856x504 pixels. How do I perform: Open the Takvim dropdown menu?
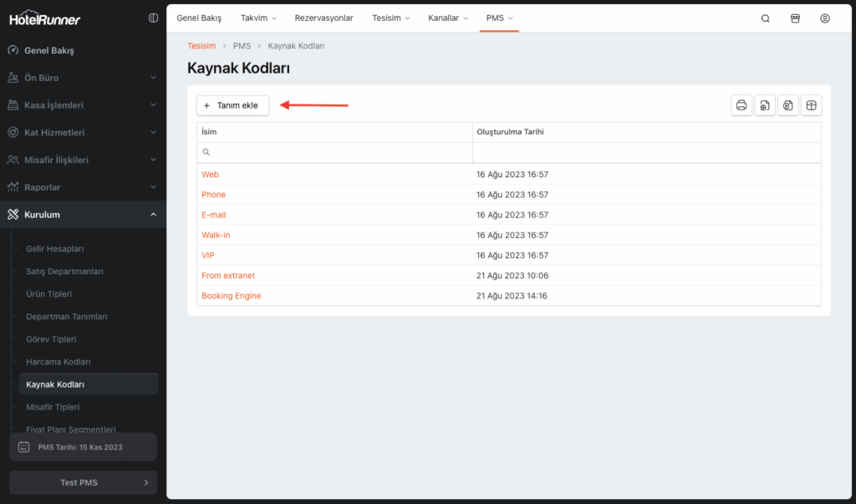258,18
